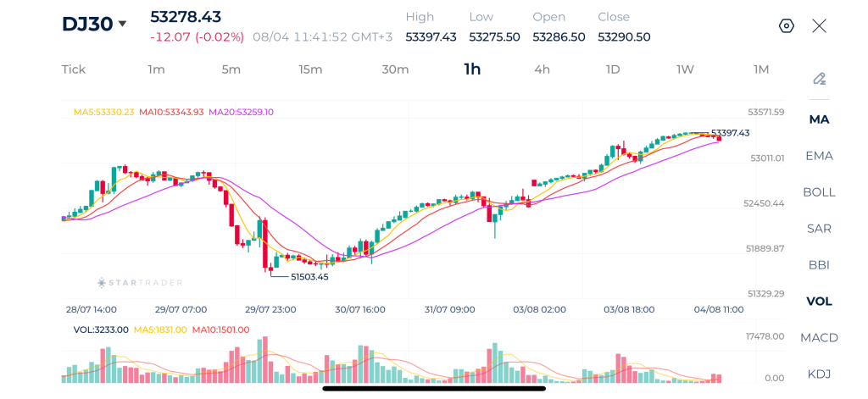
Task: Toggle the VOL sub-indicator
Action: pyautogui.click(x=820, y=302)
